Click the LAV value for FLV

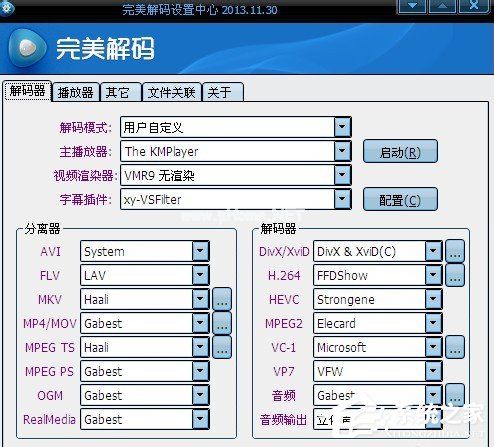[95, 275]
